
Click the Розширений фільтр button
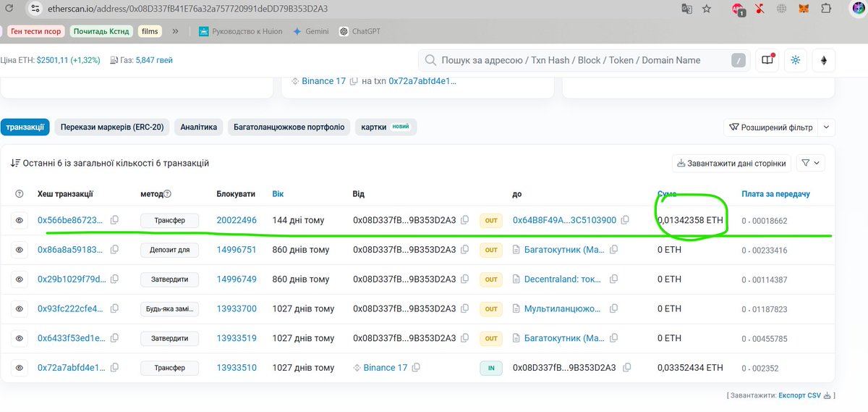(x=771, y=127)
